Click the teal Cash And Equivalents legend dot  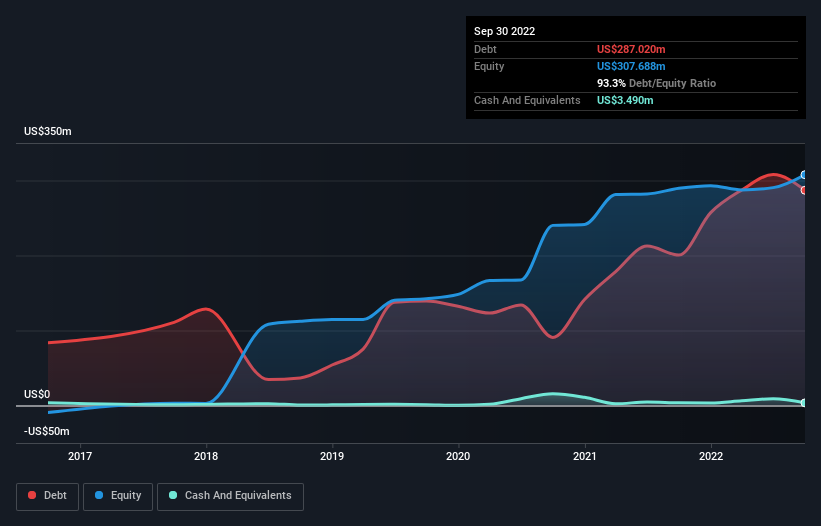pos(173,495)
